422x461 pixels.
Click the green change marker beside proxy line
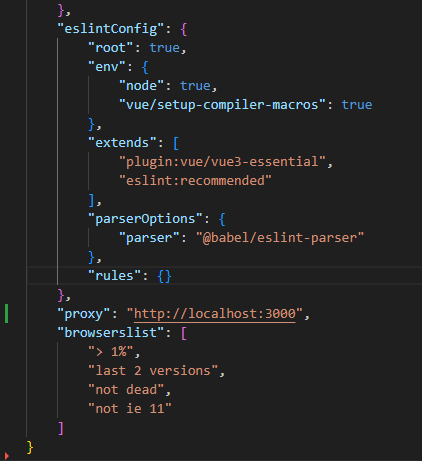pos(7,314)
